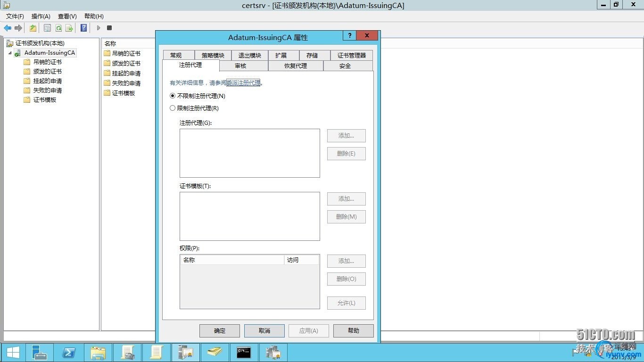The image size is (644, 362).
Task: Open the 帮助(H) menu
Action: [94, 16]
